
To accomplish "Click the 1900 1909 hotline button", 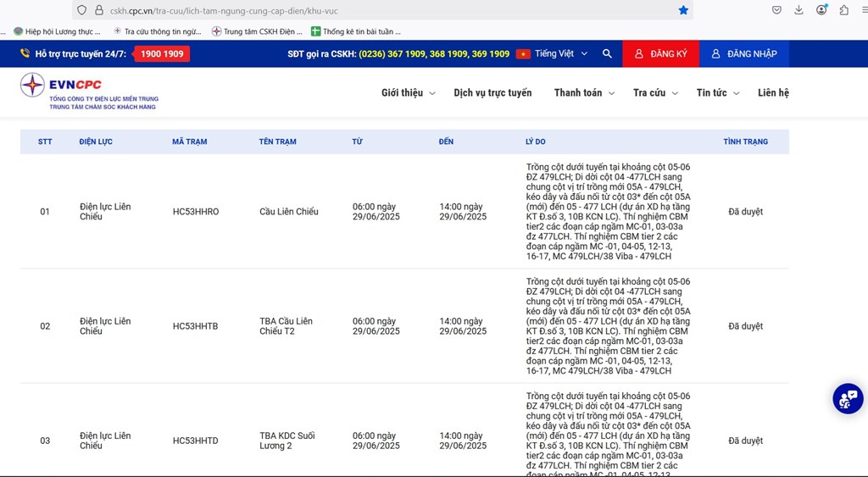I will 162,53.
